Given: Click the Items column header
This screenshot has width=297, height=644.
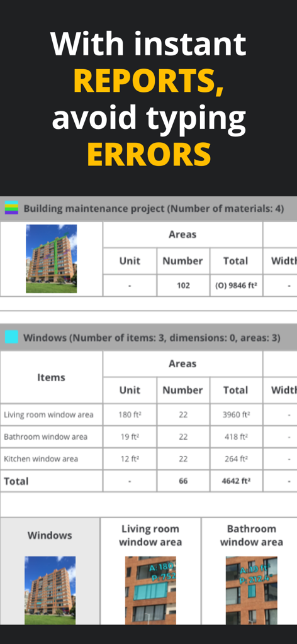Looking at the screenshot, I should pos(51,377).
